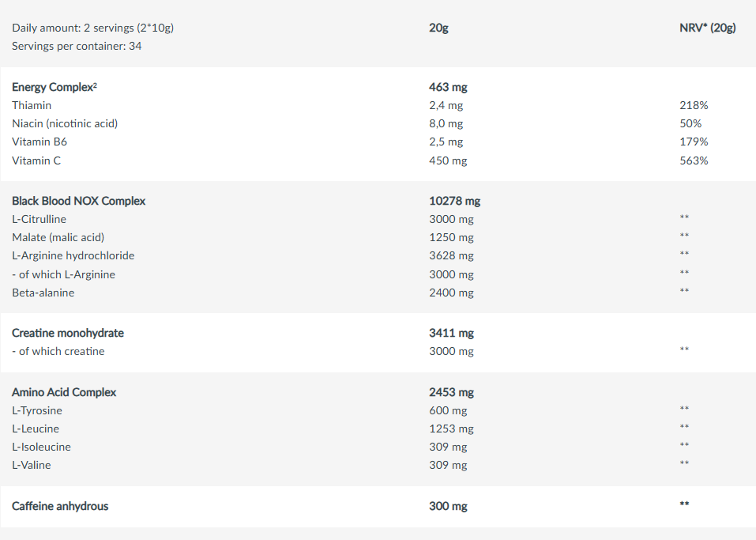Viewport: 756px width, 540px height.
Task: Select the L-Citrulline ingredient label
Action: coord(39,219)
